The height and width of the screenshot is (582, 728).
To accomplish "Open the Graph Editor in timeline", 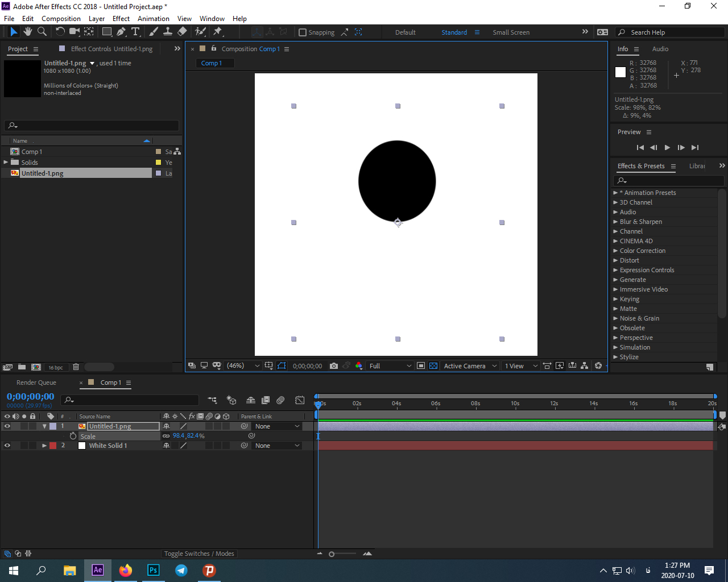I will click(x=300, y=400).
